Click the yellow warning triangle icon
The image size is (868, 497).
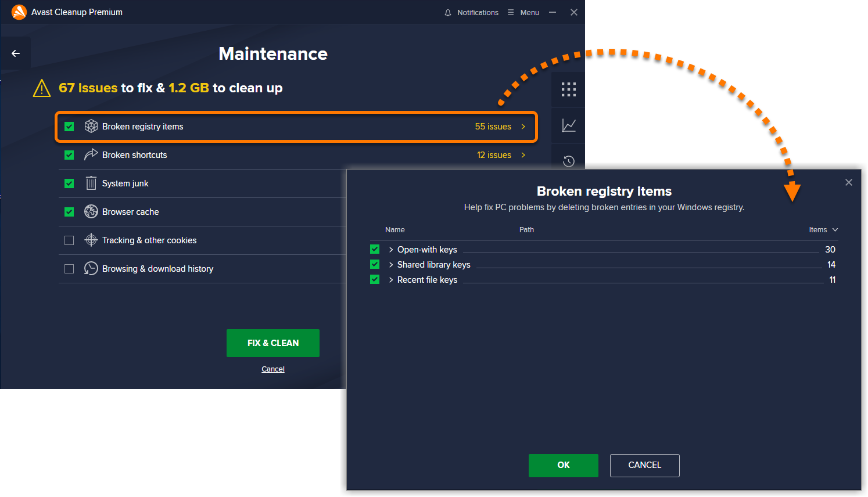[x=42, y=88]
